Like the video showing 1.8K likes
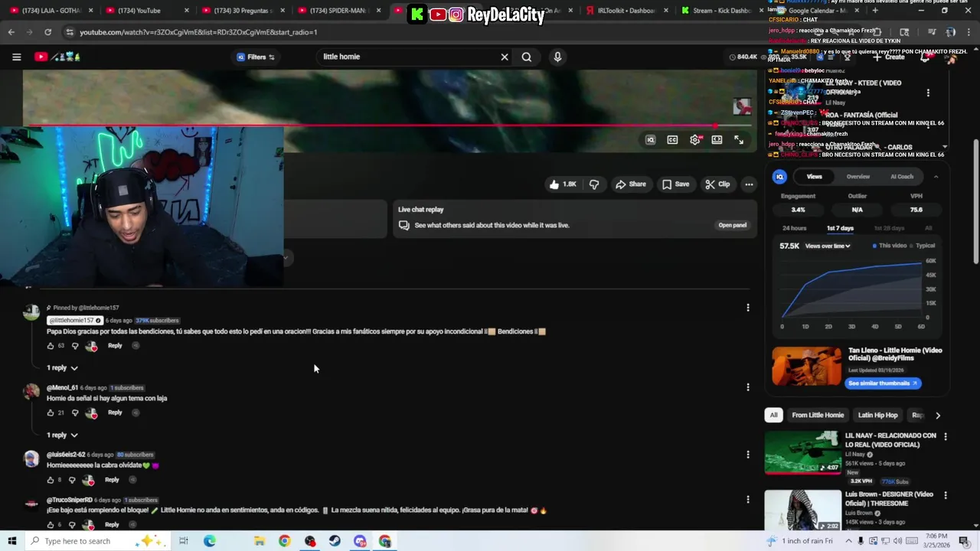 562,184
